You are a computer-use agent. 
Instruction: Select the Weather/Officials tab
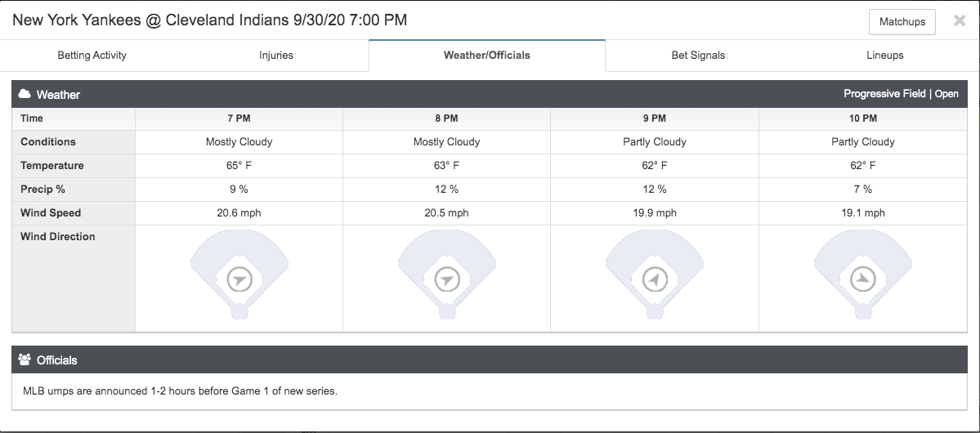(x=487, y=55)
